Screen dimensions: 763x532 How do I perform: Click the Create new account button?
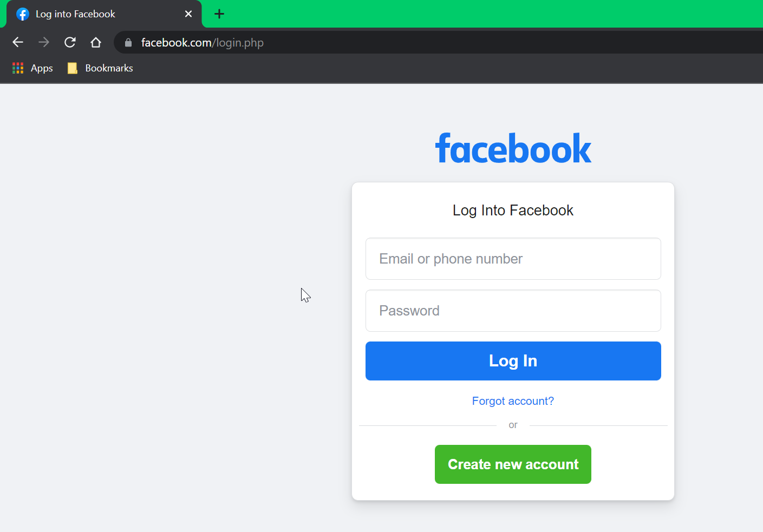pos(513,464)
